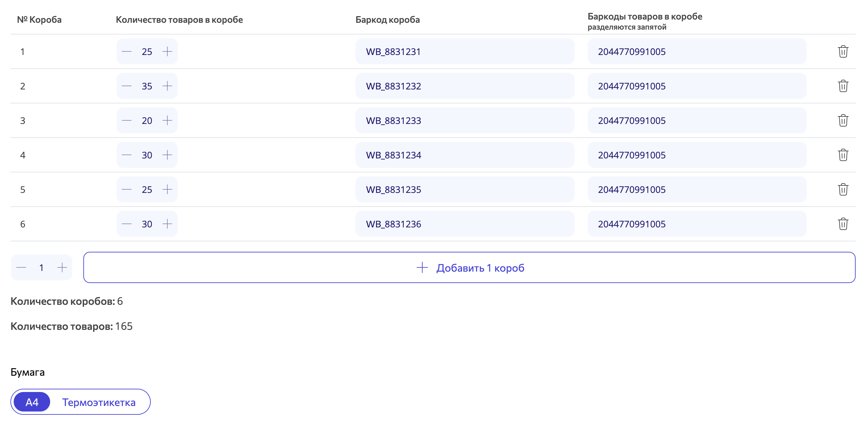The width and height of the screenshot is (868, 432).
Task: Delete box 2 with the trash icon
Action: point(843,86)
